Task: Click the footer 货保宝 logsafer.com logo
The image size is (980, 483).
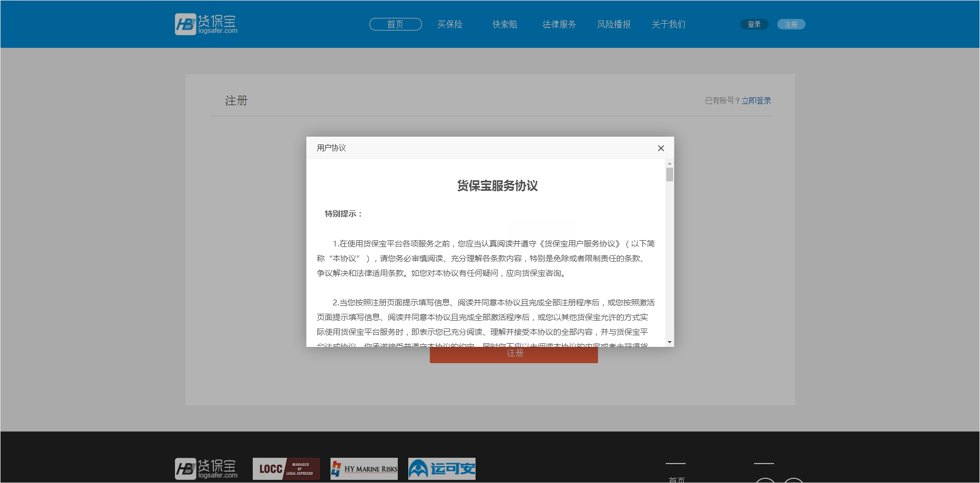Action: [x=206, y=469]
